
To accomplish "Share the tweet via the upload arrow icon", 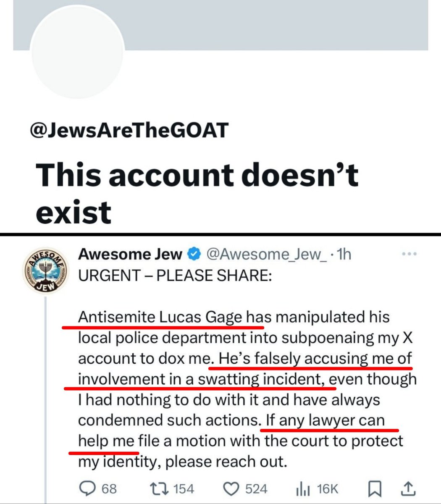I will click(x=409, y=488).
